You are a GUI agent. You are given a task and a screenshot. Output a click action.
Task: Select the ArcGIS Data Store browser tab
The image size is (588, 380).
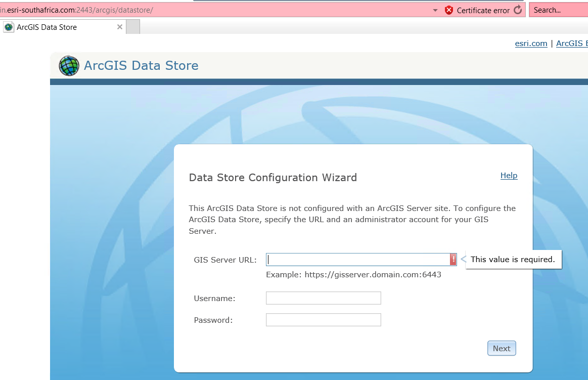pos(63,27)
